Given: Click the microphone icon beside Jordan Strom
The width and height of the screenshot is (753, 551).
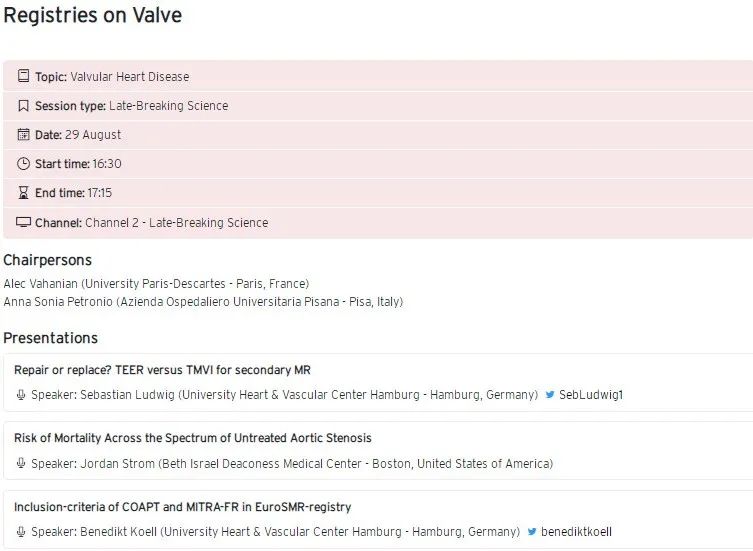Looking at the screenshot, I should [x=20, y=464].
